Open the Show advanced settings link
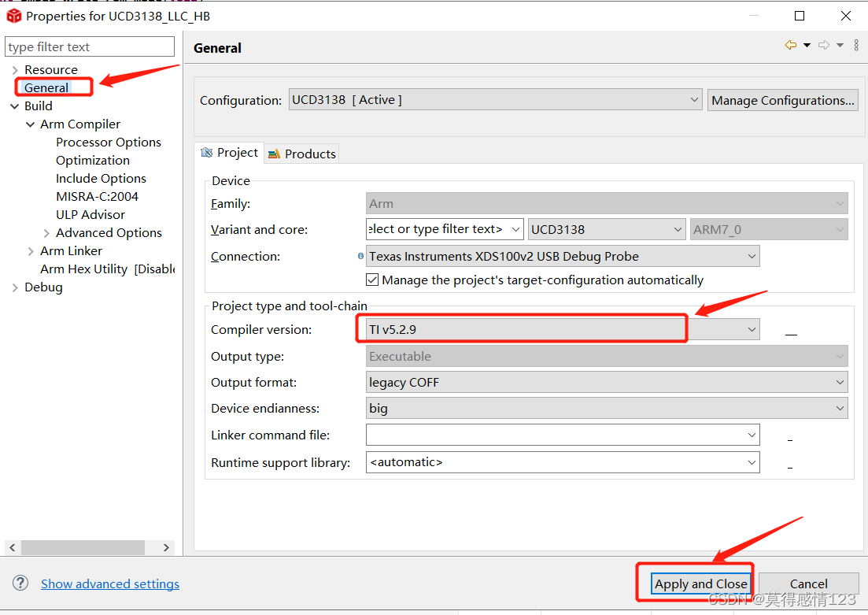 (110, 584)
